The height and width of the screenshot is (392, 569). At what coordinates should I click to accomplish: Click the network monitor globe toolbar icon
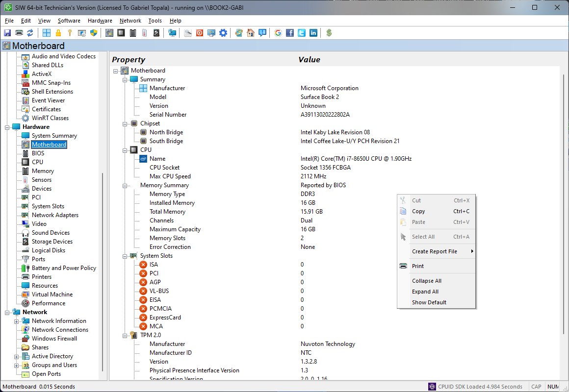tap(172, 33)
